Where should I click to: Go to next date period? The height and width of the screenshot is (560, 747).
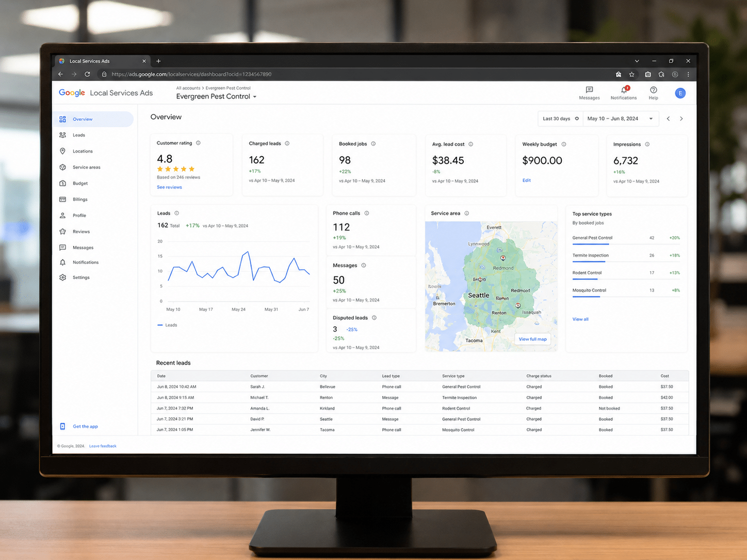(x=681, y=119)
